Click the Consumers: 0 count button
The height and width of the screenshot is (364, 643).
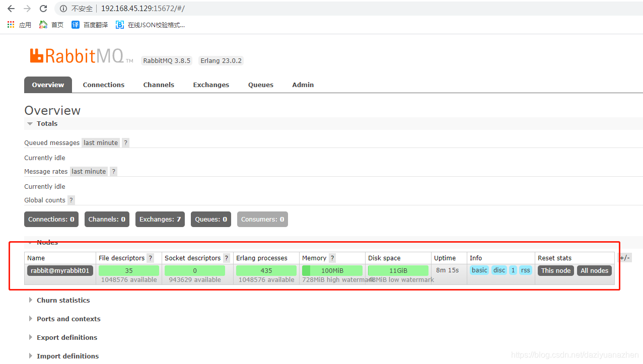pyautogui.click(x=262, y=220)
